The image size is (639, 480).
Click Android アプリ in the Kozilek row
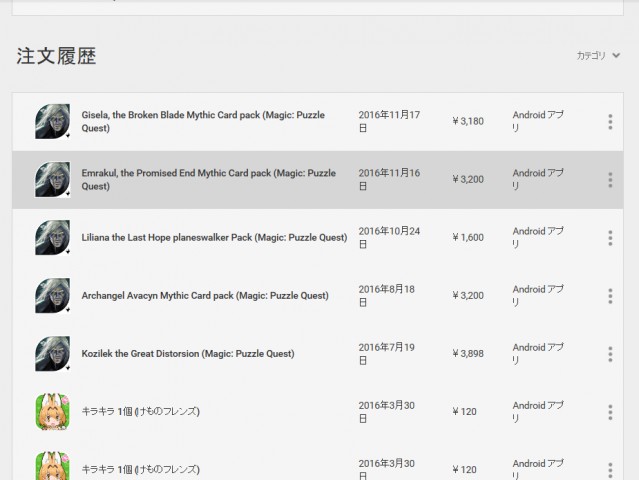coord(538,354)
